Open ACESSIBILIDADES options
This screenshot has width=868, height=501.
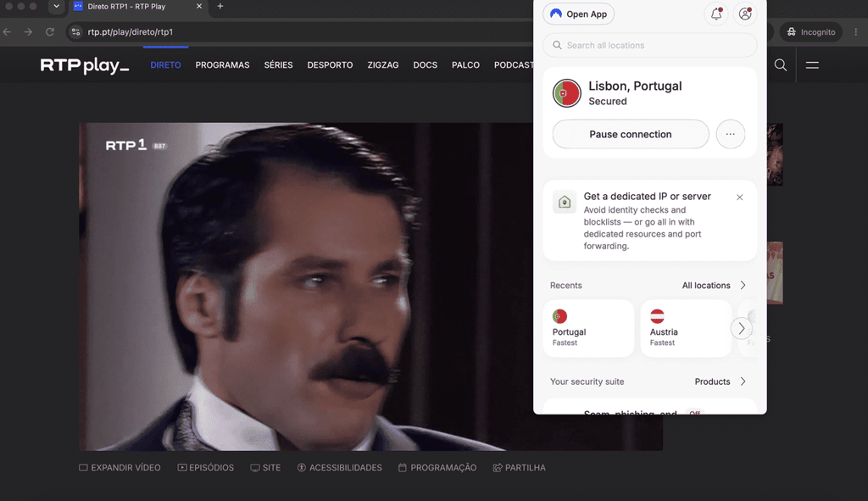[339, 468]
